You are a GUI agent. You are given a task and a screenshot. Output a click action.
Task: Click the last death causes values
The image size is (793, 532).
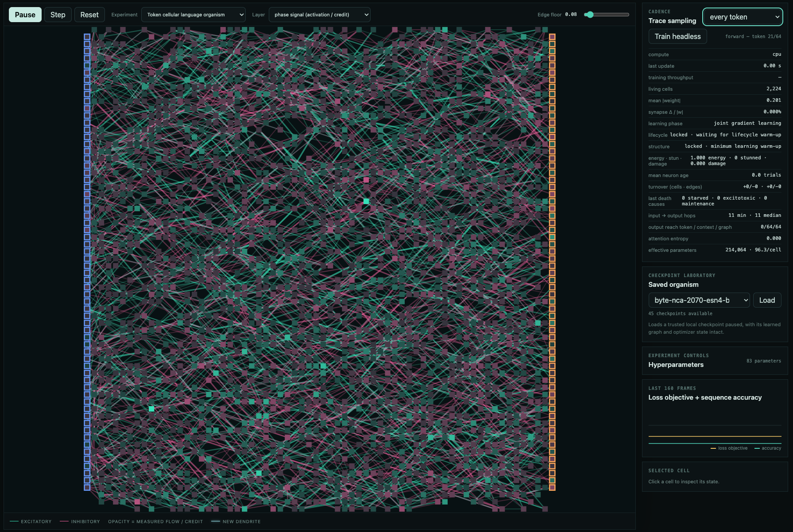click(x=724, y=201)
